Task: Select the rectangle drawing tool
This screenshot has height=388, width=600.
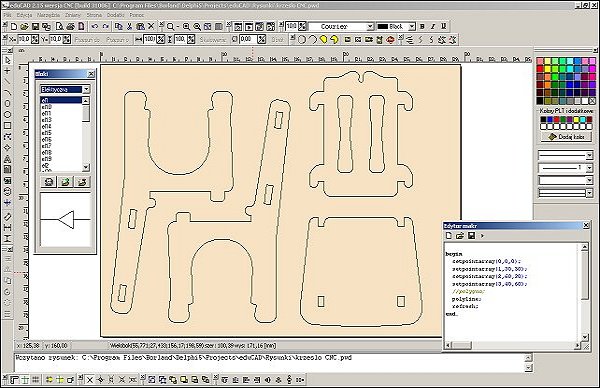Action: [x=7, y=126]
